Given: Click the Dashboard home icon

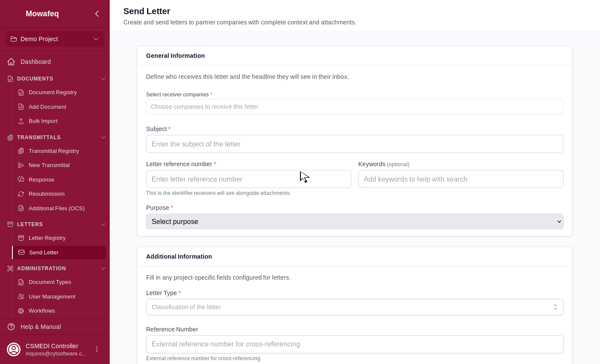Looking at the screenshot, I should 11,62.
